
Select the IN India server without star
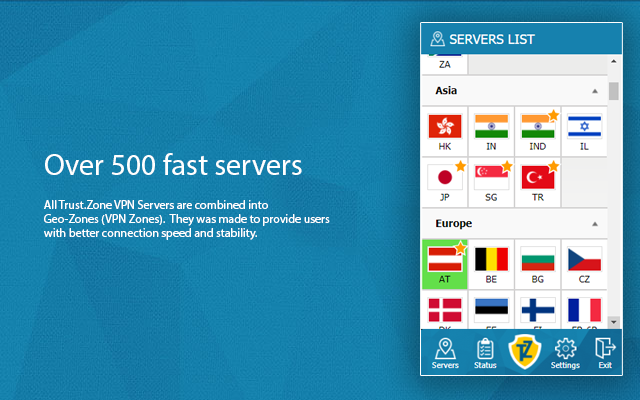pos(491,132)
